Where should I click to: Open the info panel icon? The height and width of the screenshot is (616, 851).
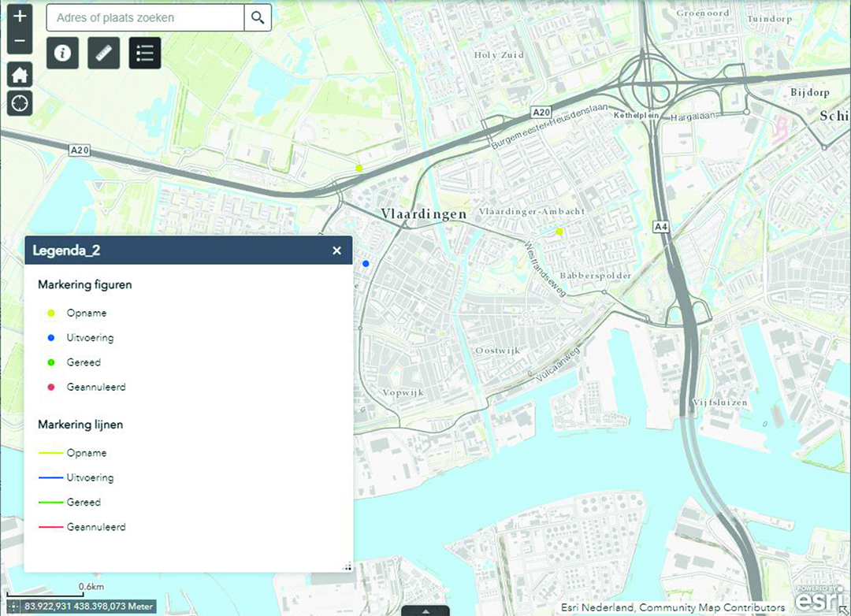pyautogui.click(x=62, y=53)
